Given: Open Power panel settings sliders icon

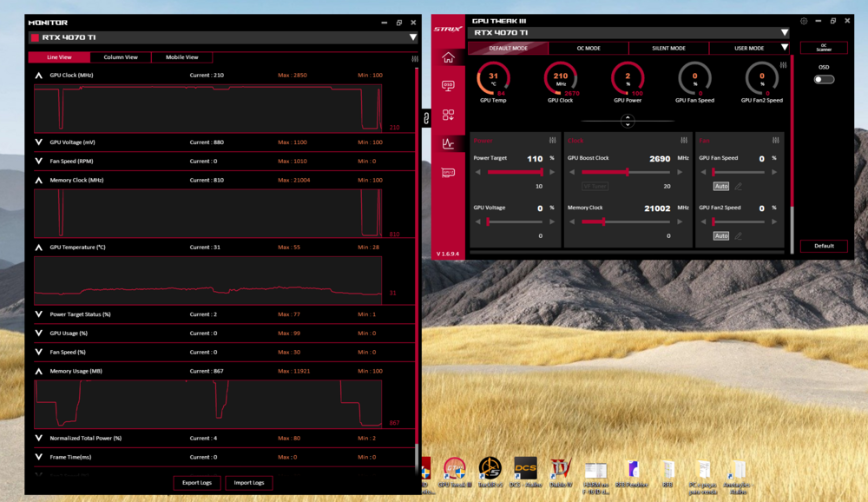Looking at the screenshot, I should (x=552, y=140).
